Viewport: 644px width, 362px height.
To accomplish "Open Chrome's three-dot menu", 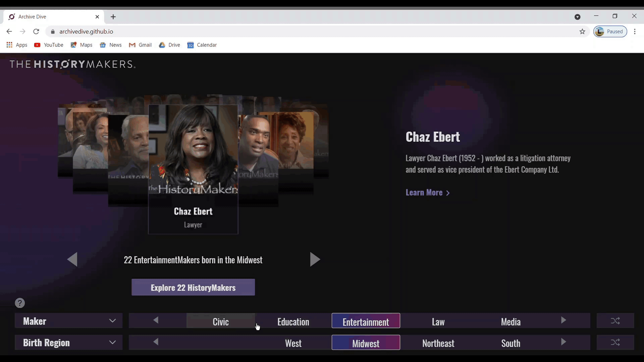I will coord(635,32).
